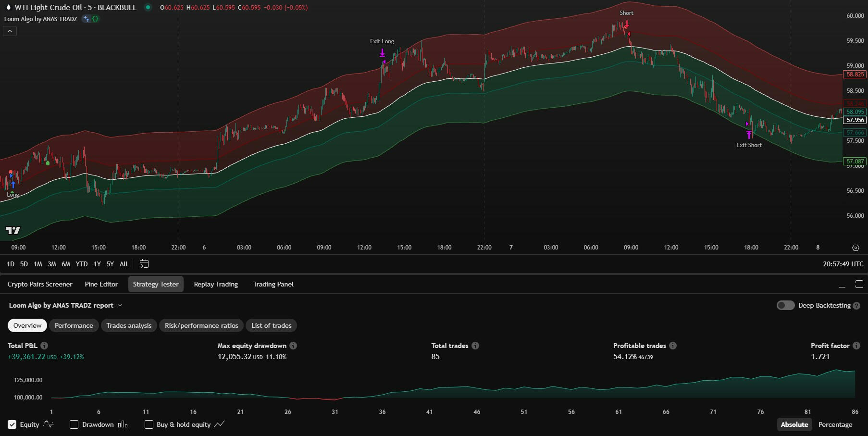
Task: Open chart settings gear icon
Action: point(856,248)
